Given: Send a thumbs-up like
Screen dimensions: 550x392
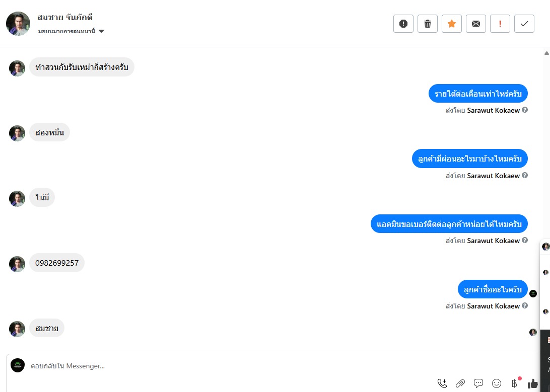Looking at the screenshot, I should point(532,383).
